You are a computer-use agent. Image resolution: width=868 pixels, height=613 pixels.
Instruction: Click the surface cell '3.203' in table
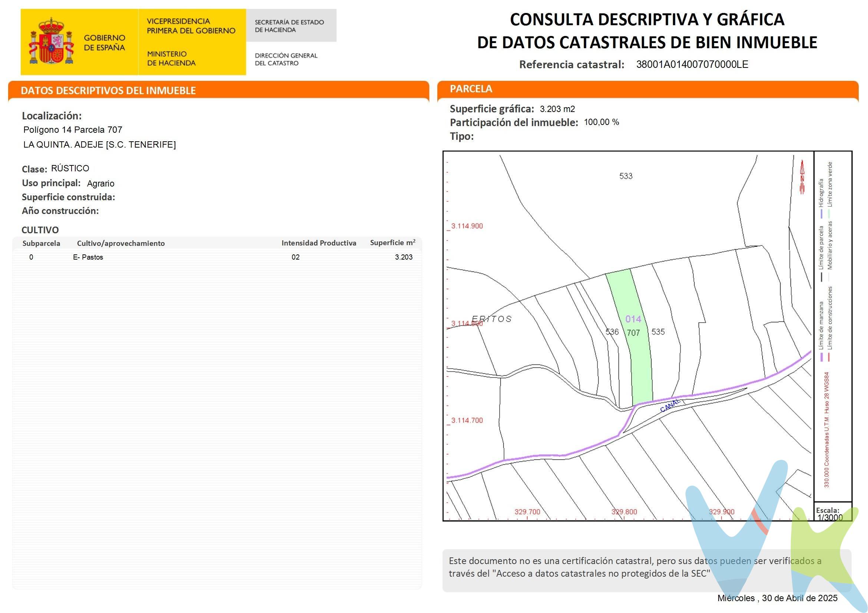(x=404, y=257)
